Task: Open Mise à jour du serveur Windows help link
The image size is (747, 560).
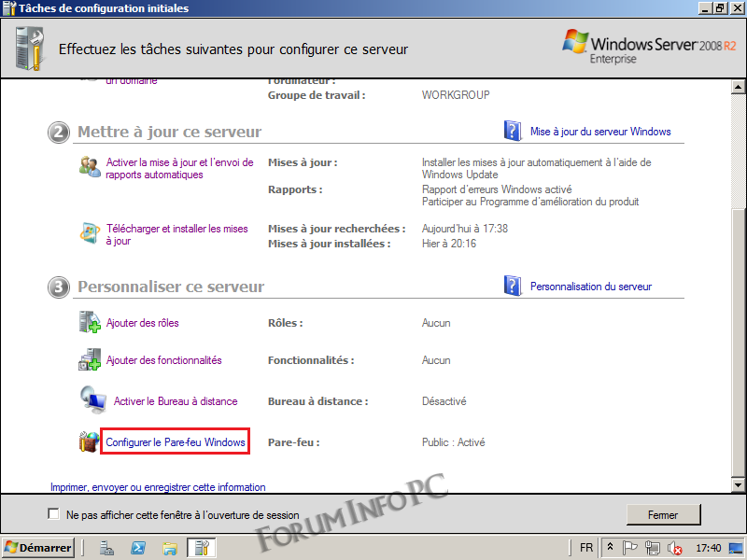Action: [x=600, y=132]
